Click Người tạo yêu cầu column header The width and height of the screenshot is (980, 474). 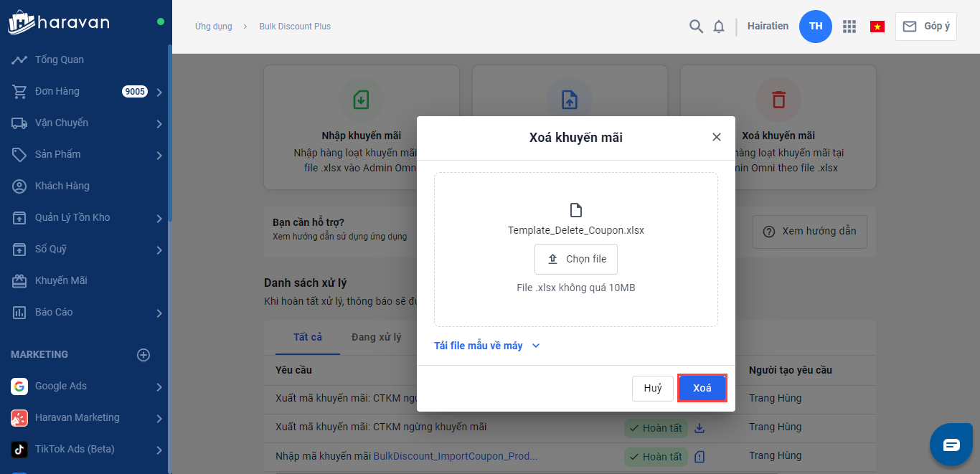pyautogui.click(x=791, y=370)
